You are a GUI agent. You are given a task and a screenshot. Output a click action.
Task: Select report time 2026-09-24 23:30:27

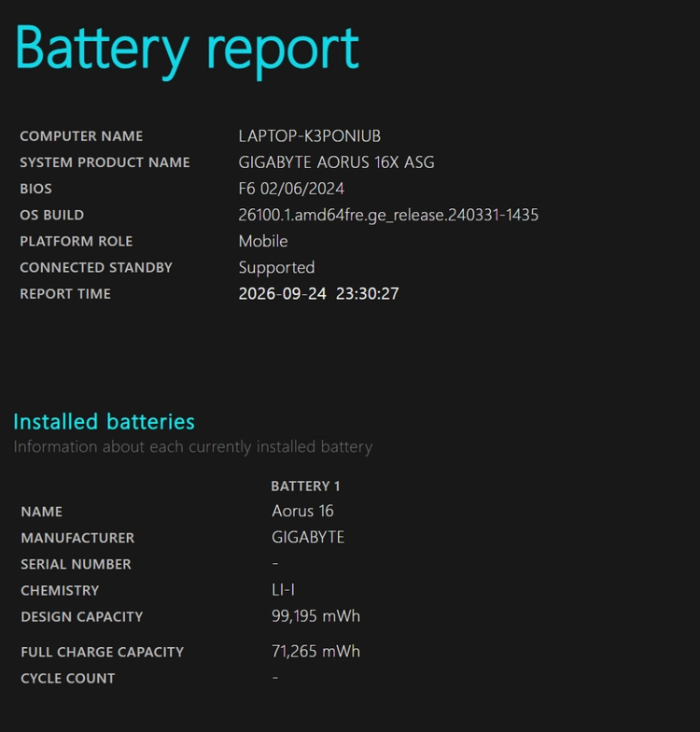319,293
